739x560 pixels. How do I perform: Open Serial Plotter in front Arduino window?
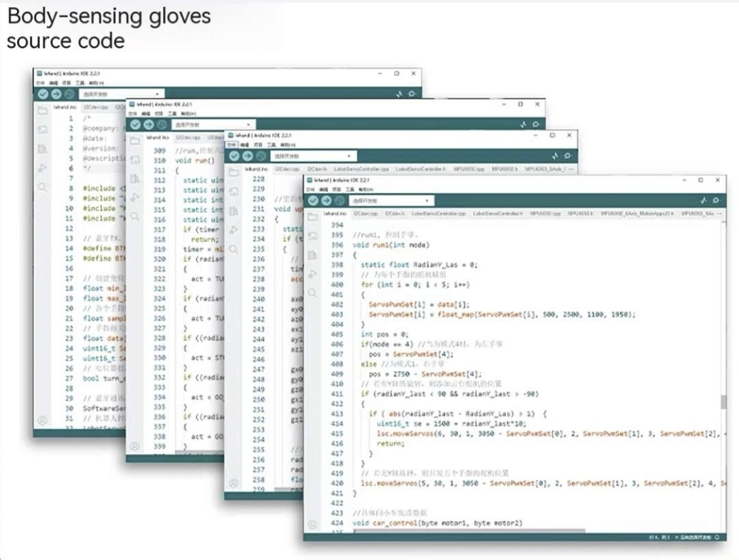703,201
